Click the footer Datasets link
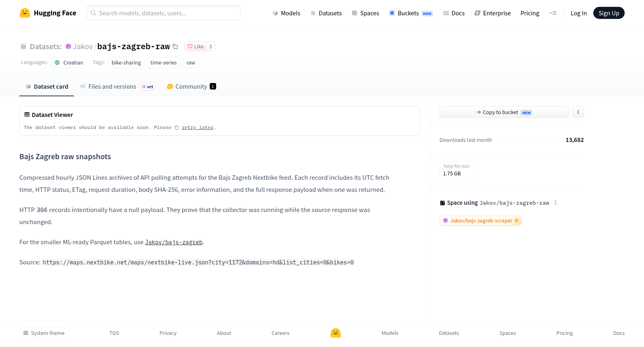The image size is (644, 347). coord(449,333)
